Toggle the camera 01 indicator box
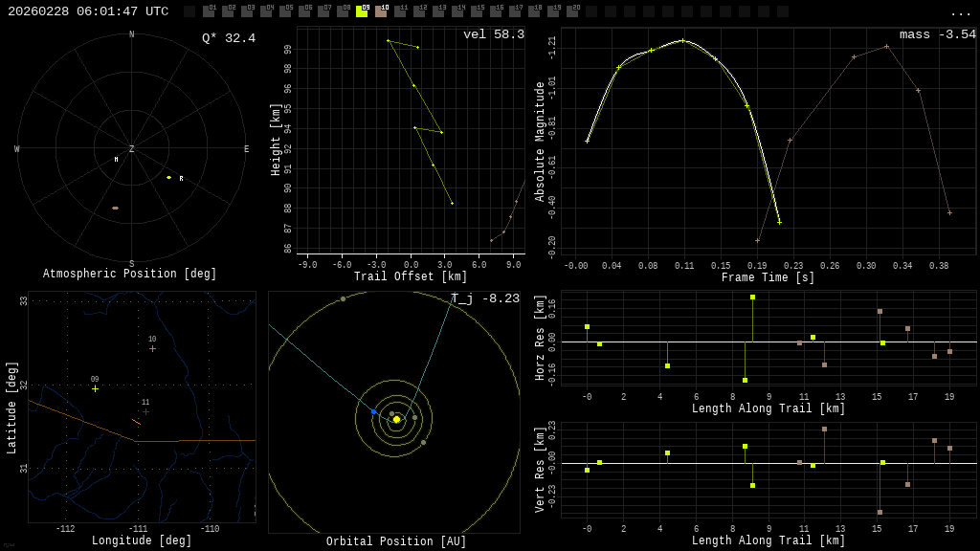Image resolution: width=980 pixels, height=551 pixels. click(x=209, y=11)
